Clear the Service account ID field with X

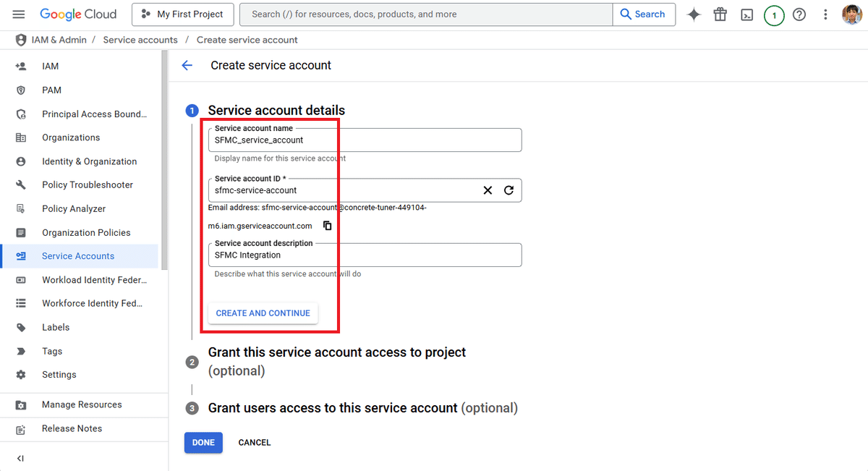(x=488, y=190)
